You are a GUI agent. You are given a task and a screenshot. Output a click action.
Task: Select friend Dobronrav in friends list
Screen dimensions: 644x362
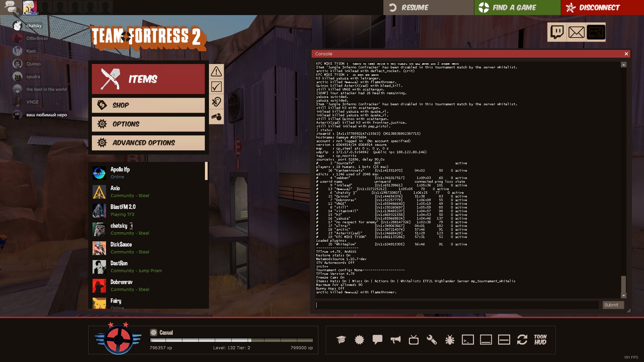pos(148,286)
